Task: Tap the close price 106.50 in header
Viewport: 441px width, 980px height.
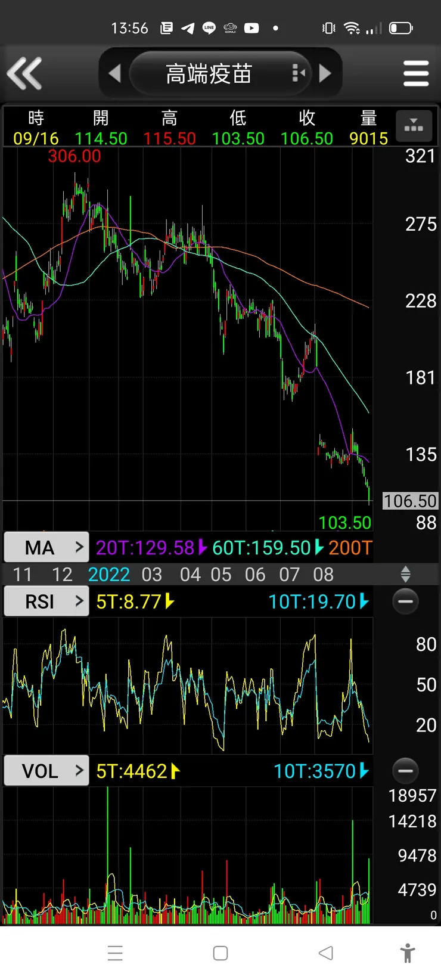Action: coord(307,138)
